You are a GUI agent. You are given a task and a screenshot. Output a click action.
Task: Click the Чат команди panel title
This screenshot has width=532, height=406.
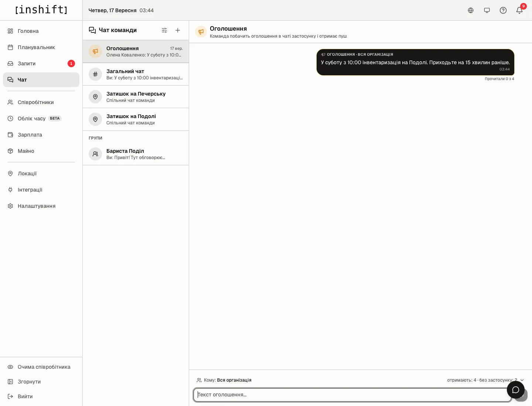pos(117,30)
